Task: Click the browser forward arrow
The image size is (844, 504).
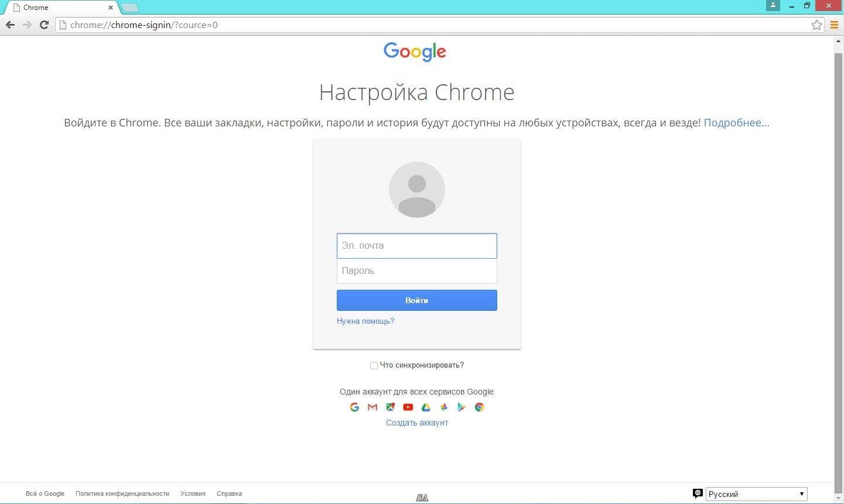Action: [x=27, y=25]
